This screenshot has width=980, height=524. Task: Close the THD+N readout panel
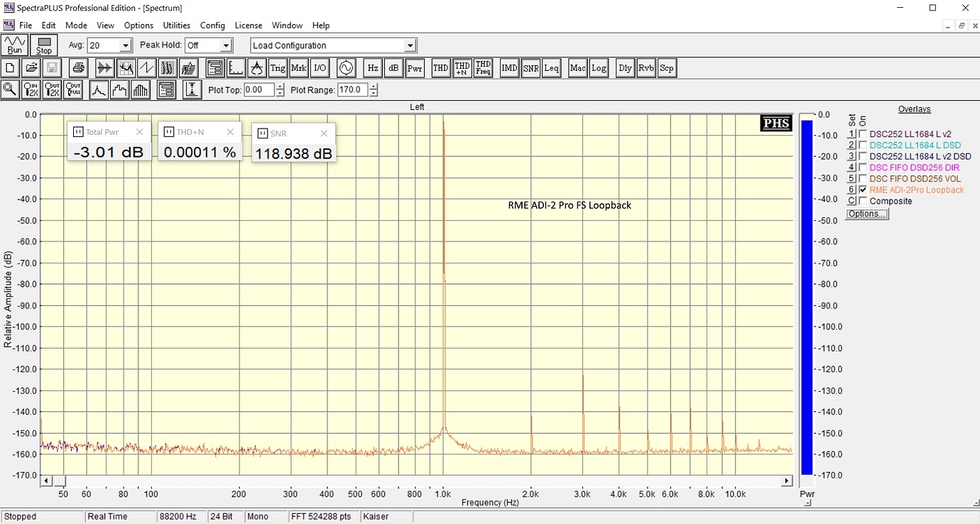(x=230, y=132)
